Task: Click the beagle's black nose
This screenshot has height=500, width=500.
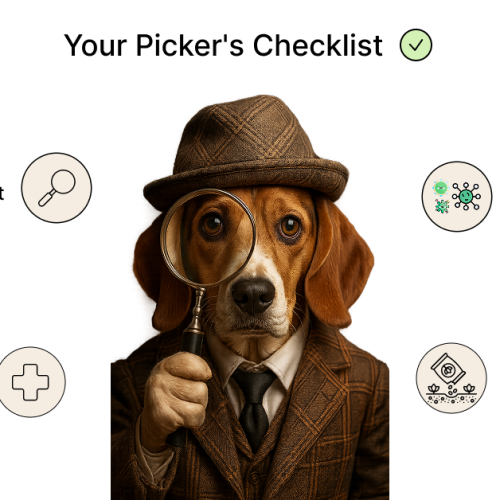Action: click(x=253, y=296)
